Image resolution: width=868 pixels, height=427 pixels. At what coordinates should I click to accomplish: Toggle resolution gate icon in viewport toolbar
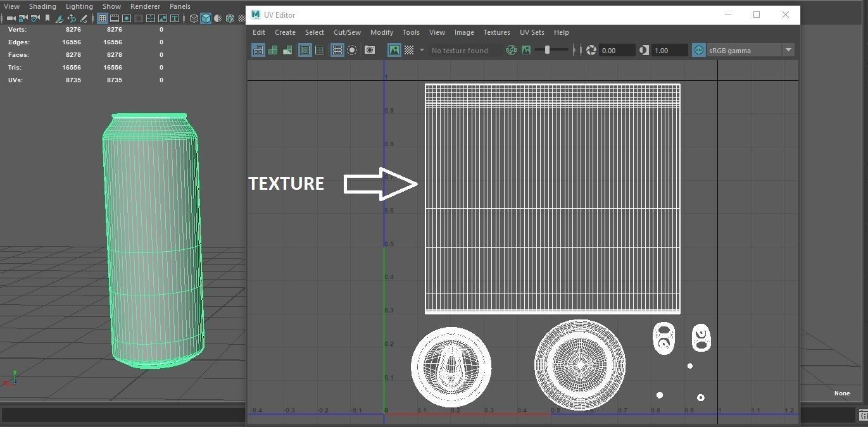point(127,18)
